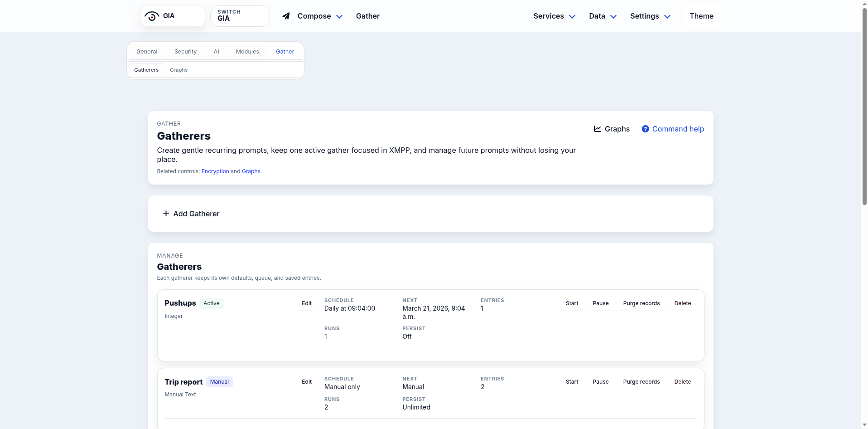Edit the Pushups gatherer

pos(307,303)
